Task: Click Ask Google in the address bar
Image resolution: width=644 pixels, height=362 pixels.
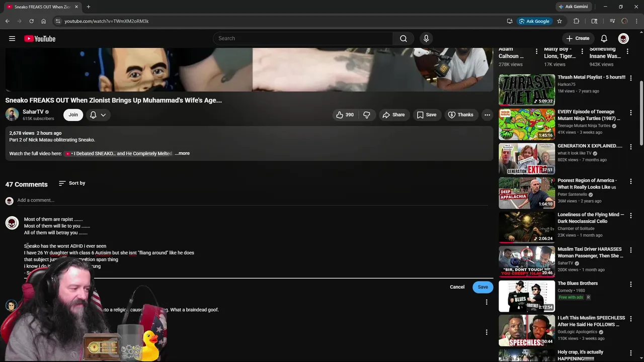Action: (x=534, y=21)
